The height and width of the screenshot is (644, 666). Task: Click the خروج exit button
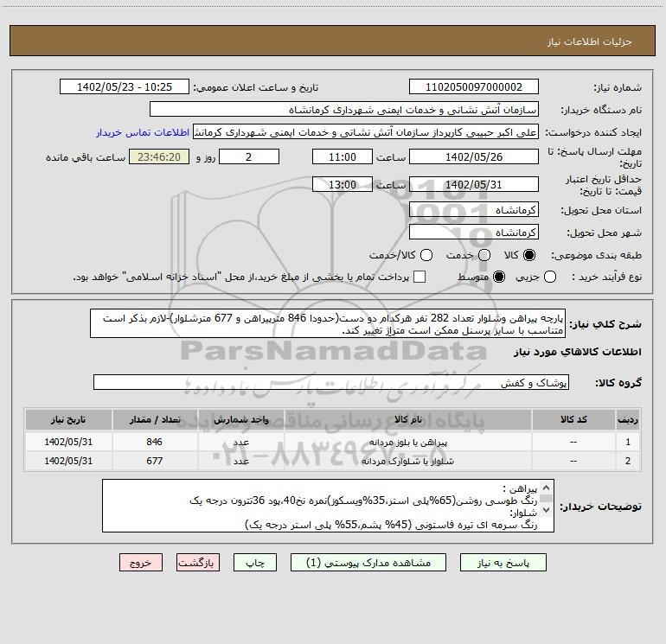point(141,563)
